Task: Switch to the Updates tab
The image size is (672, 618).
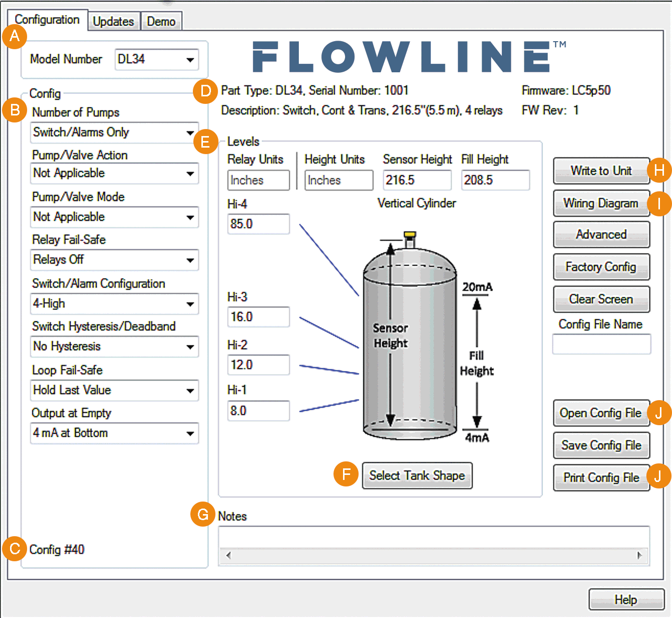Action: [x=114, y=21]
